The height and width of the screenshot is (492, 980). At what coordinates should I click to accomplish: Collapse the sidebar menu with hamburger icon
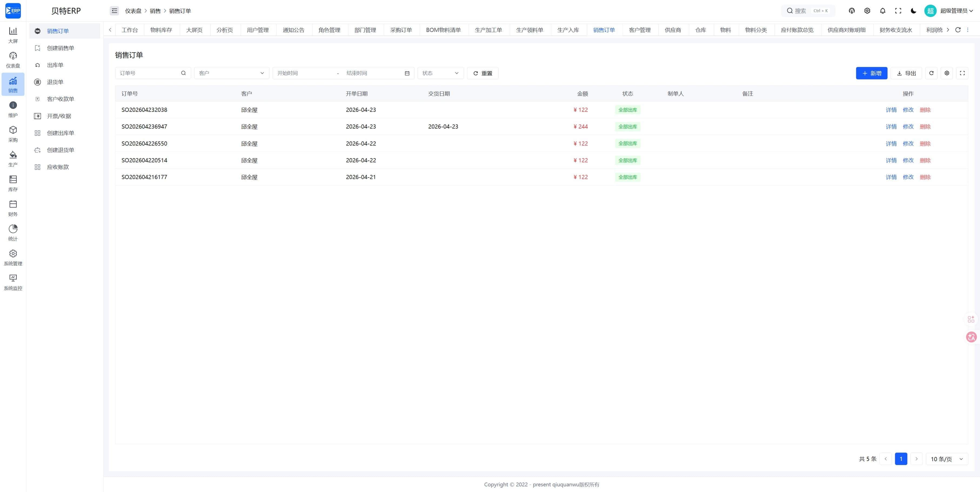[x=114, y=11]
